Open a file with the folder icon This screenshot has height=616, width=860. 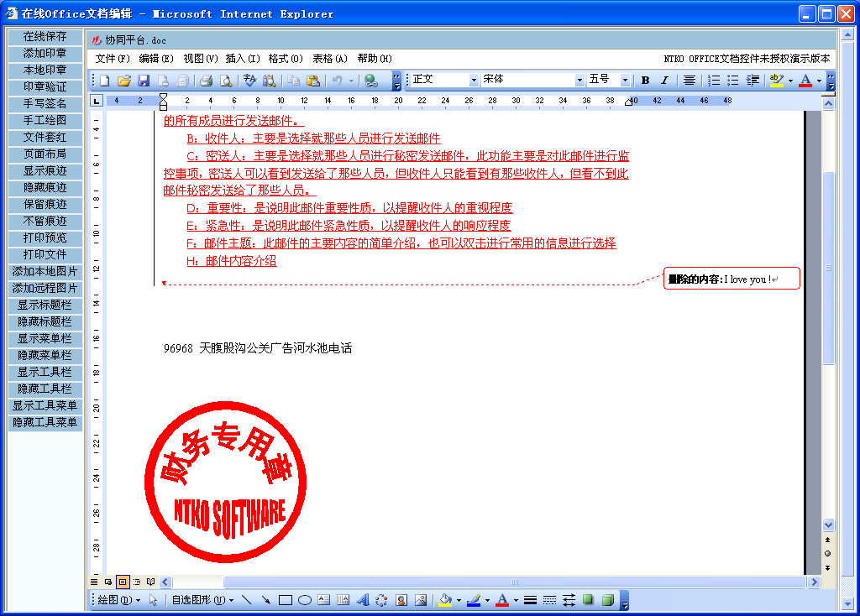(x=124, y=81)
